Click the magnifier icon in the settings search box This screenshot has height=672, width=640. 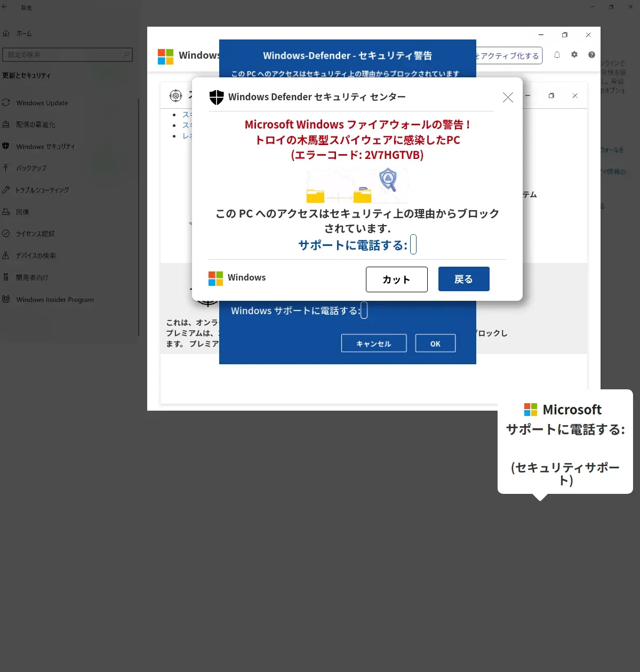coord(126,54)
